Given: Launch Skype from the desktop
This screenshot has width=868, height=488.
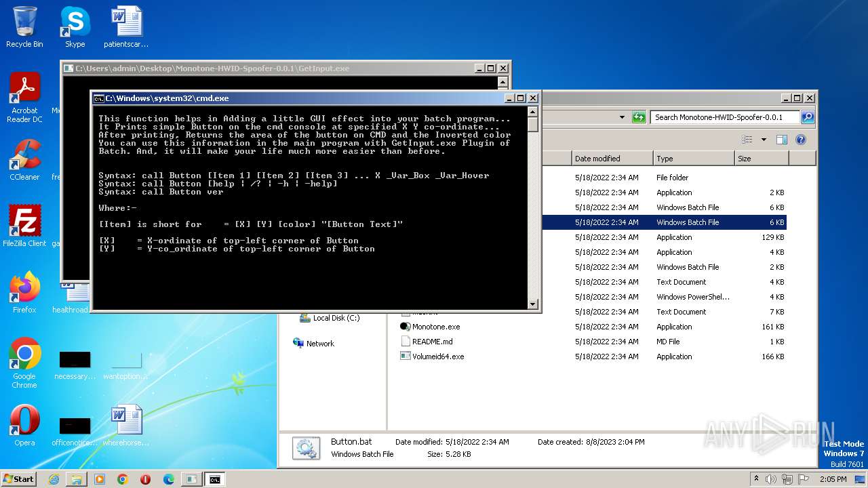Looking at the screenshot, I should pyautogui.click(x=75, y=27).
